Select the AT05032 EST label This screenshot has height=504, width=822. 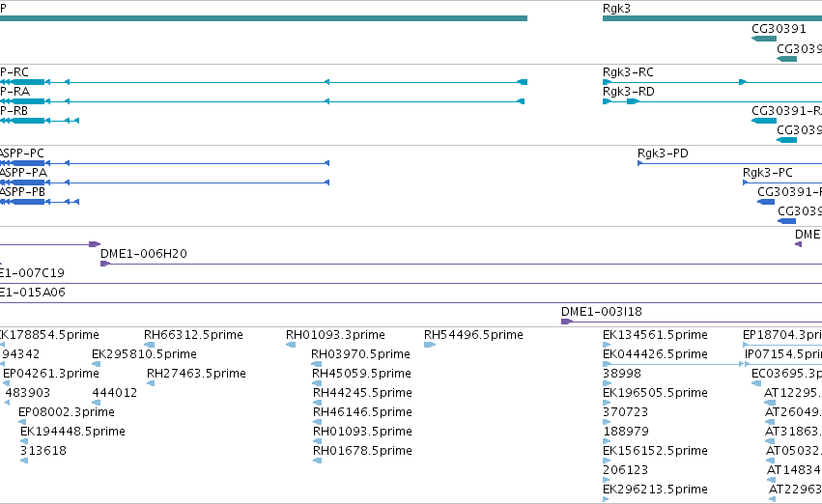click(794, 451)
